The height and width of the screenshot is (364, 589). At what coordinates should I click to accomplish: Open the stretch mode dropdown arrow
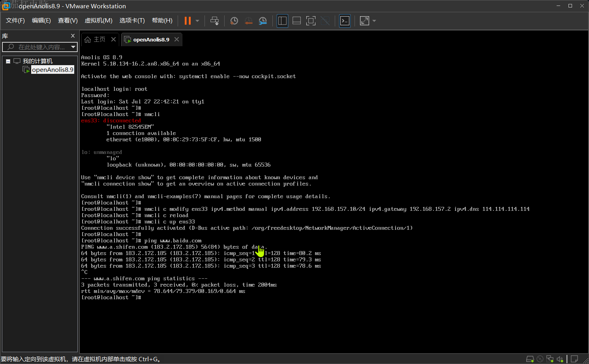click(374, 21)
